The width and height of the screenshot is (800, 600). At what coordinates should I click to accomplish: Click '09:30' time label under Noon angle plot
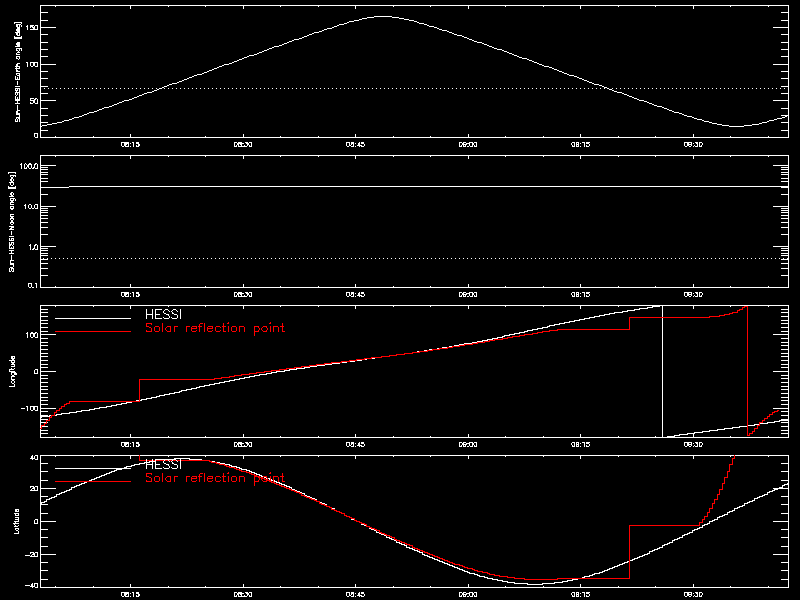693,295
